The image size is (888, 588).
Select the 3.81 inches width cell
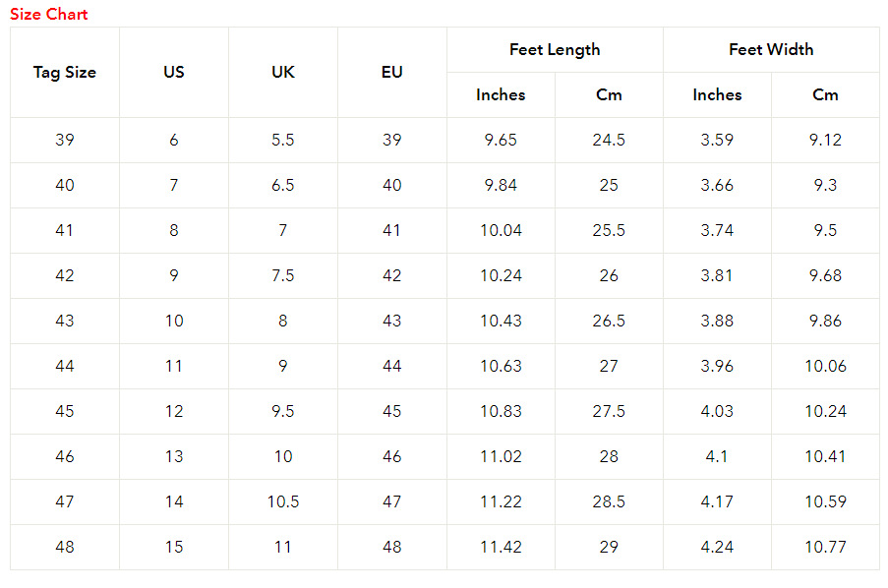coord(717,275)
